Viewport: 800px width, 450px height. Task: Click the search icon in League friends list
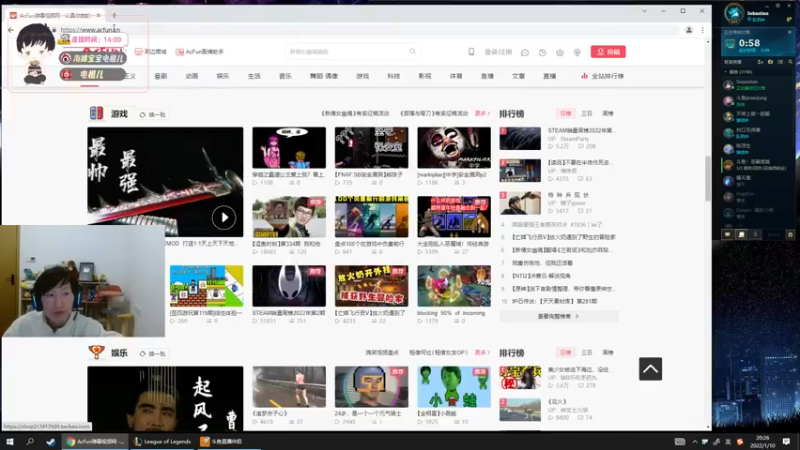coord(790,62)
